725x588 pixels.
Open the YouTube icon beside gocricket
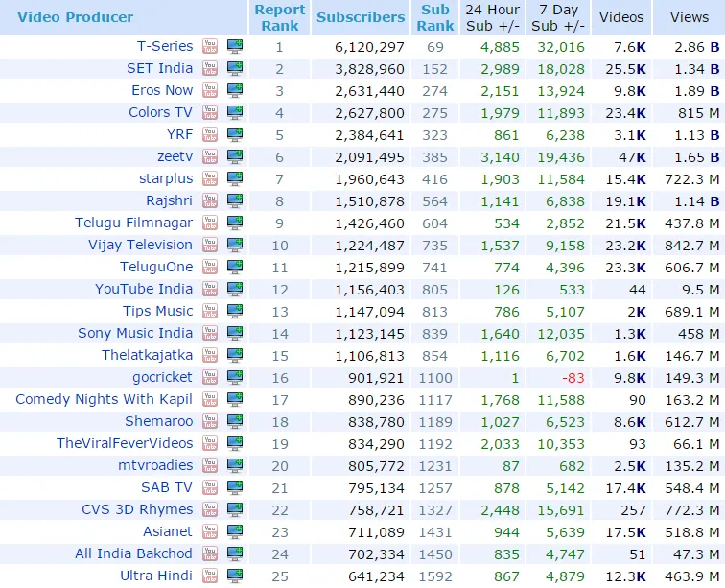pyautogui.click(x=210, y=377)
